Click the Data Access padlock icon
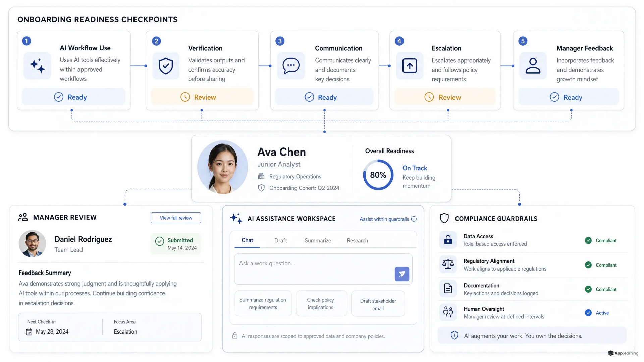The width and height of the screenshot is (644, 362). [x=448, y=240]
